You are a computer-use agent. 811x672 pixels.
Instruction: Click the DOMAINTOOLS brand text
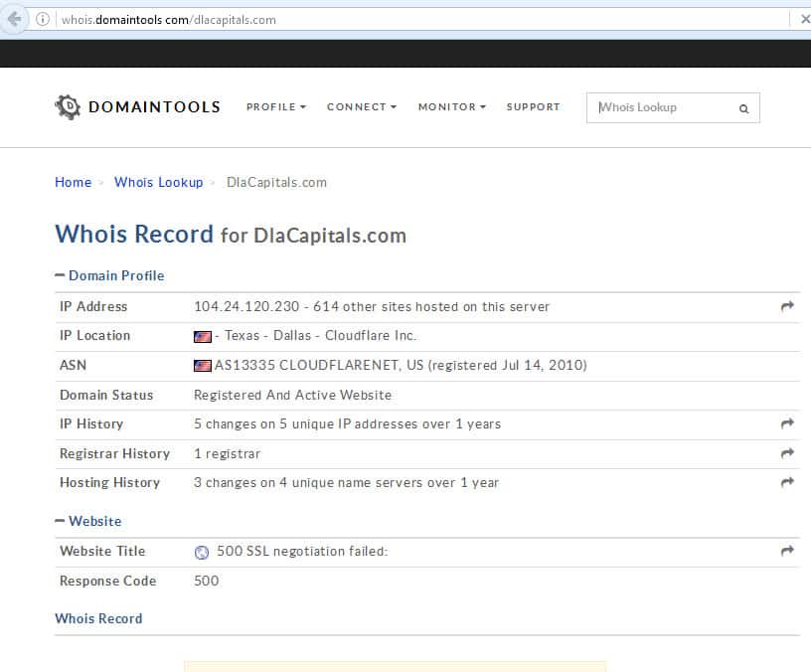(155, 107)
